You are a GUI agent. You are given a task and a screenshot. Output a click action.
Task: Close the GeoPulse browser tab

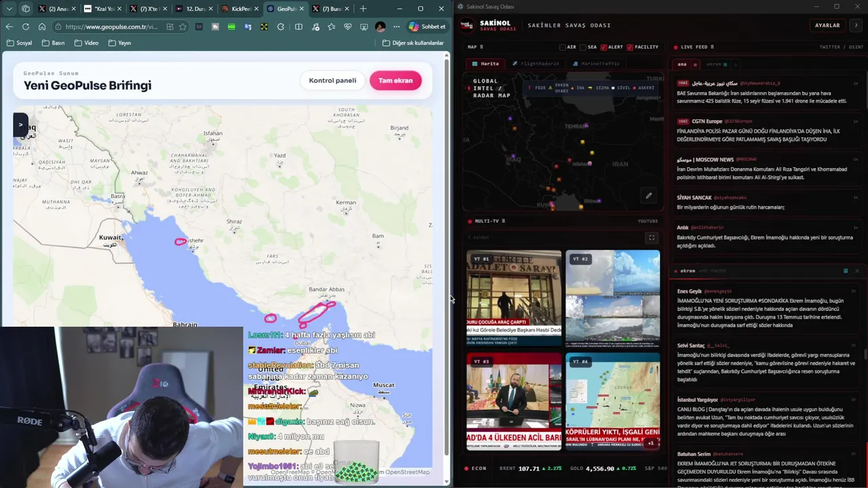point(302,9)
